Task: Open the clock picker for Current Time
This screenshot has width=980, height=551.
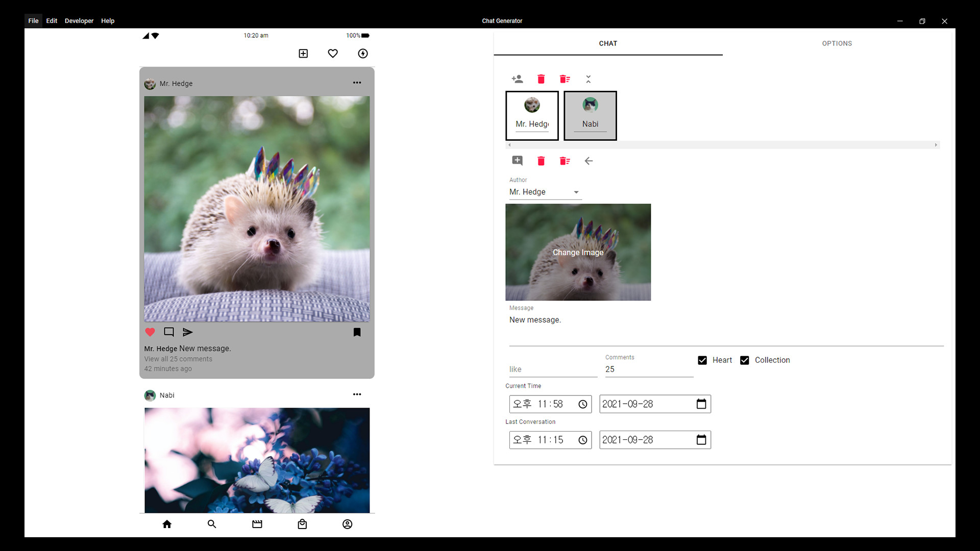Action: [582, 404]
